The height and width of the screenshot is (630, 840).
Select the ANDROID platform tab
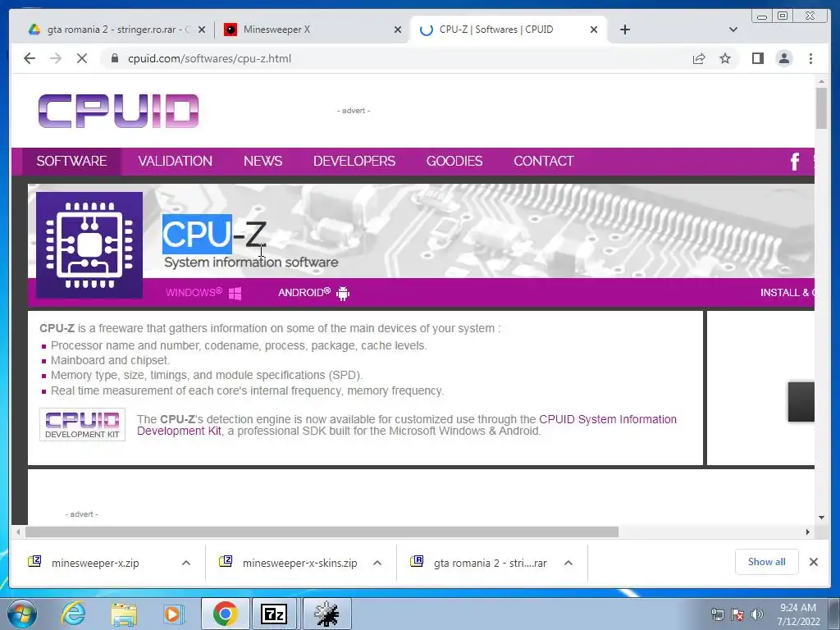pyautogui.click(x=314, y=293)
